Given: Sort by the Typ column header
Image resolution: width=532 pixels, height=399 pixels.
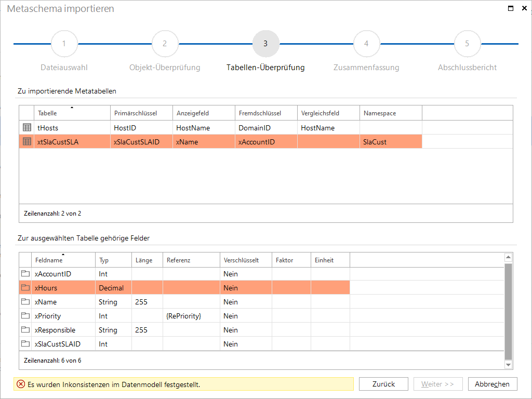Looking at the screenshot, I should pos(113,260).
